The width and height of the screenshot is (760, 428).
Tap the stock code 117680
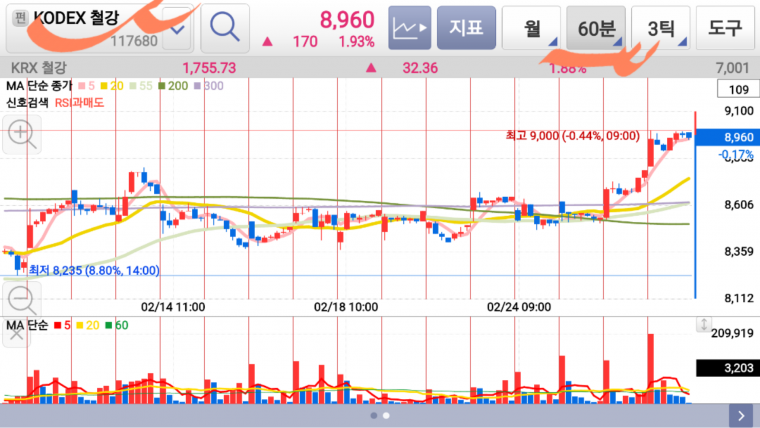[134, 41]
